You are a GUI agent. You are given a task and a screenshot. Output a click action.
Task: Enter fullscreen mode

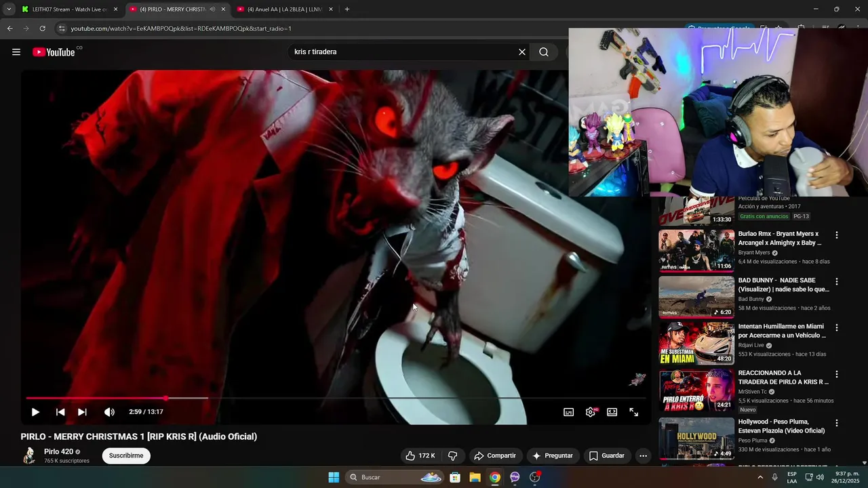(634, 412)
